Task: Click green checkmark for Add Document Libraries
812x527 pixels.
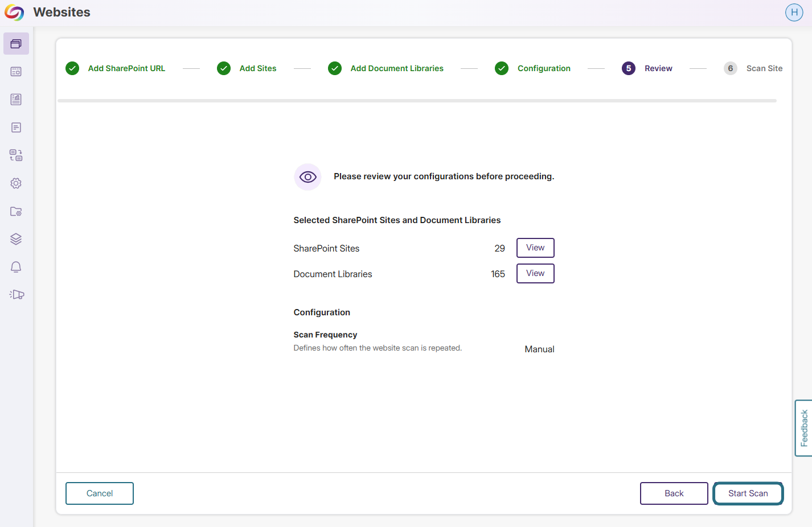Action: (335, 68)
